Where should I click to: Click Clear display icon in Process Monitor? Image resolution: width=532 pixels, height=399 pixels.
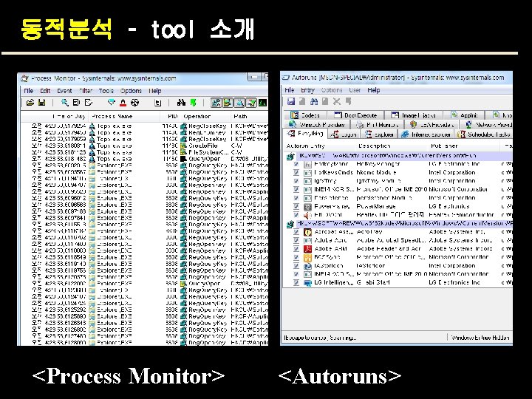tap(89, 103)
